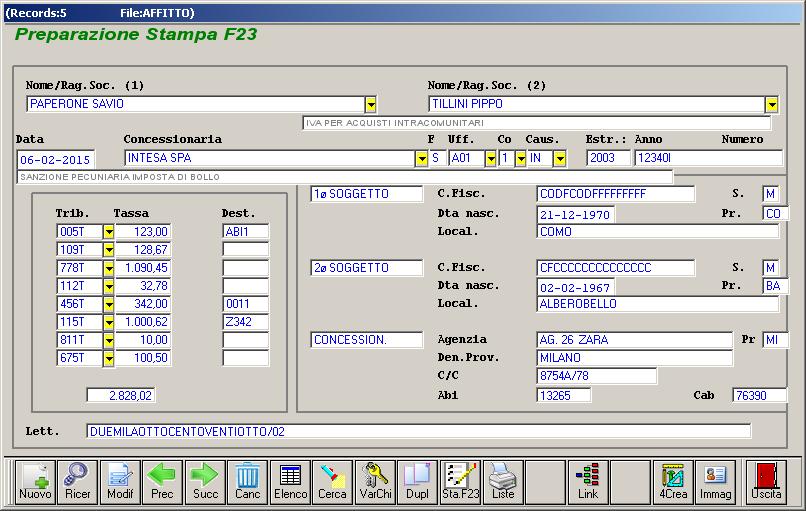Expand tributo 005T dropdown arrow

tap(108, 232)
